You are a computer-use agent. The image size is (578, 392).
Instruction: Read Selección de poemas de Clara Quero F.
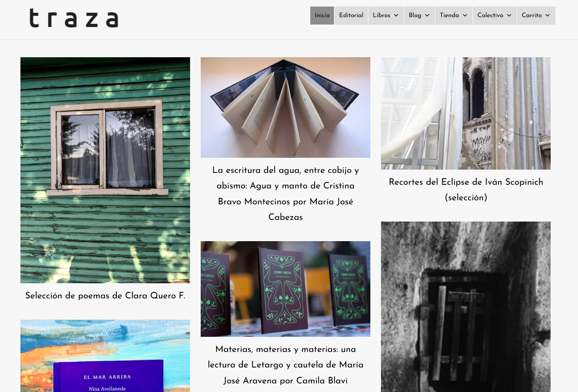coord(105,296)
